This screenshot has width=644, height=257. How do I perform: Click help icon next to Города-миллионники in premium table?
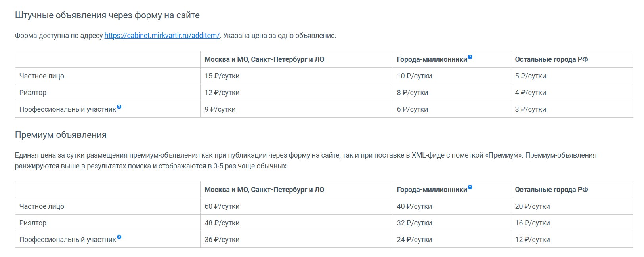[470, 187]
